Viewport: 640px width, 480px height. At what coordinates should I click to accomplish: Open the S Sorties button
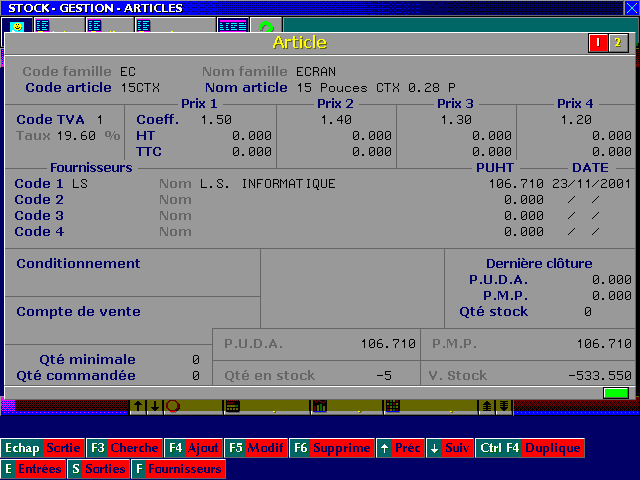(98, 469)
